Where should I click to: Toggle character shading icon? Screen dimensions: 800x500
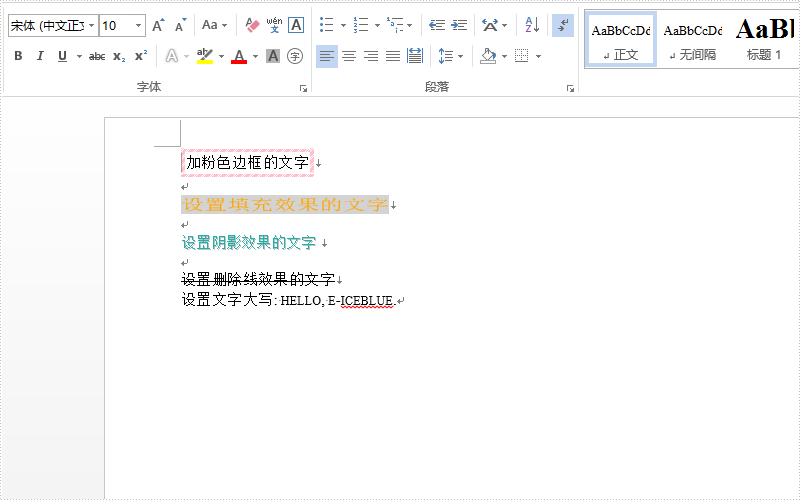click(273, 56)
